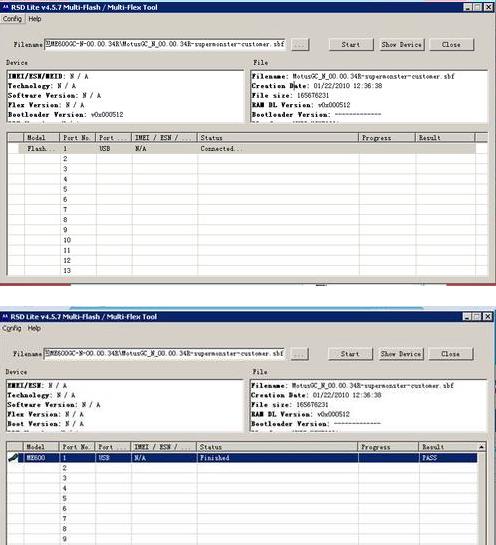Open Help menu in bottom window
This screenshot has height=545, width=496.
click(x=34, y=328)
